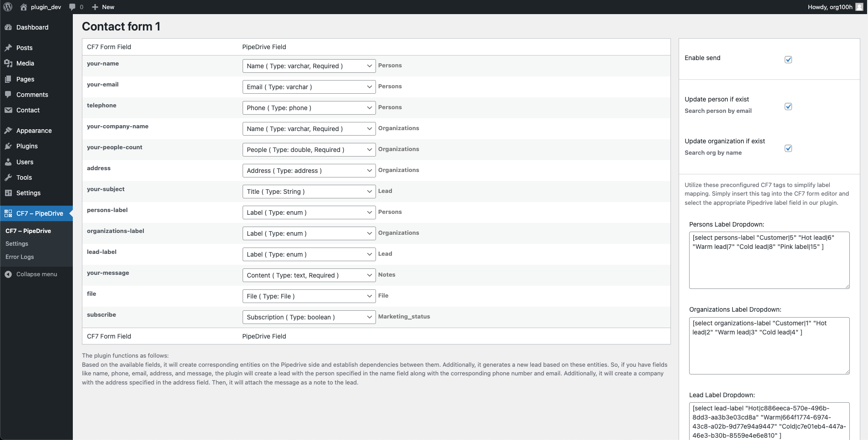Click the Marketing_status label in subscribe row
This screenshot has width=868, height=440.
[x=404, y=317]
